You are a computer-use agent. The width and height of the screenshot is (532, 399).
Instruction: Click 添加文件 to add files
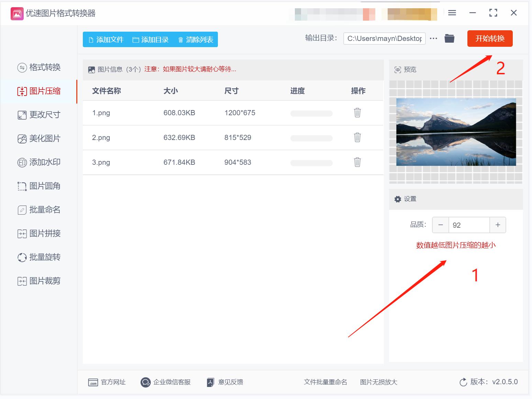107,39
